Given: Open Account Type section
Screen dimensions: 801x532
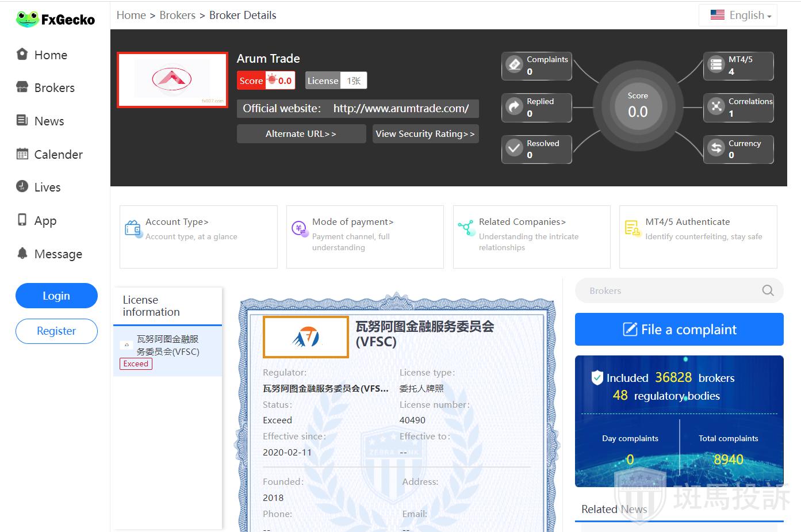Looking at the screenshot, I should point(177,222).
